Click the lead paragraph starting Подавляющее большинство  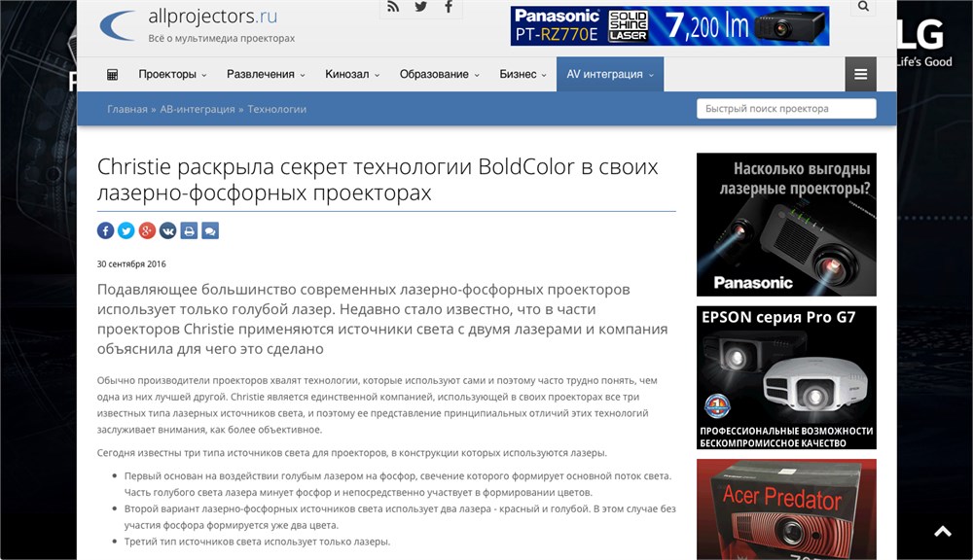tap(382, 320)
